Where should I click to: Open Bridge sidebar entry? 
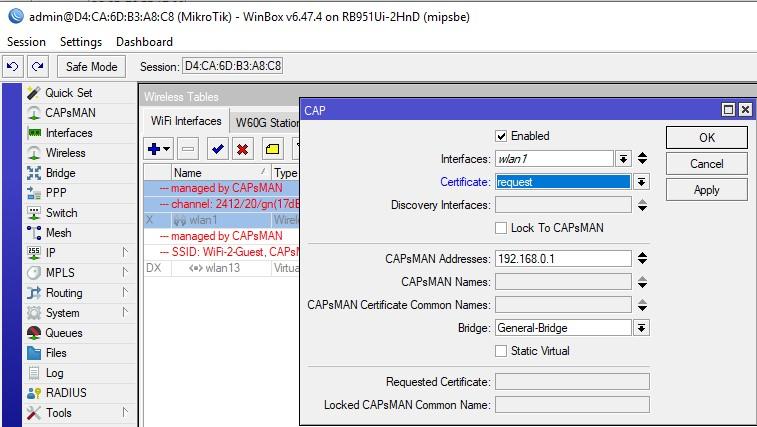(x=60, y=173)
